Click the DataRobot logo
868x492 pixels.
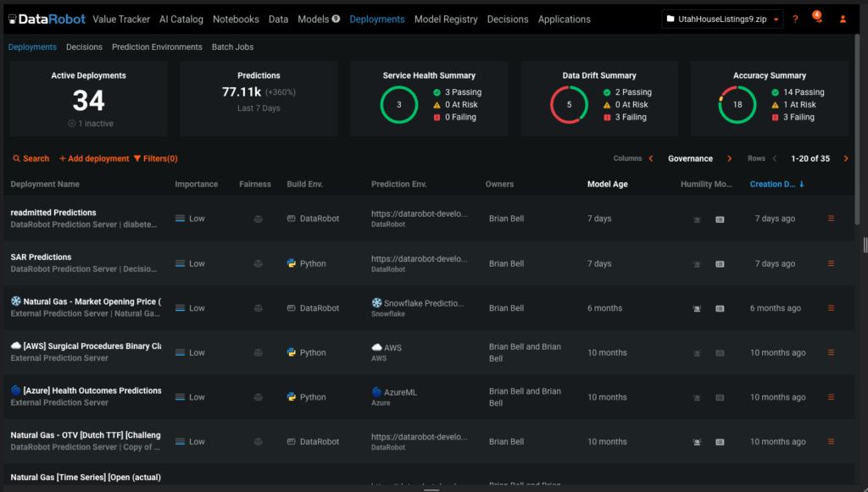click(47, 19)
